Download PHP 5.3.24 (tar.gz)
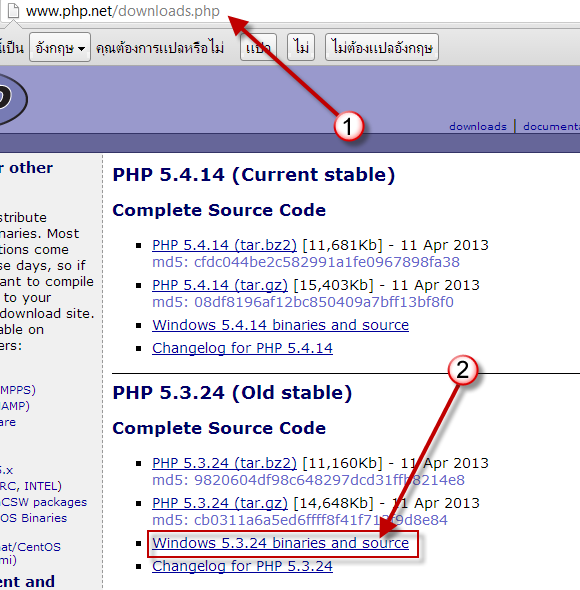The width and height of the screenshot is (580, 590). pos(220,503)
